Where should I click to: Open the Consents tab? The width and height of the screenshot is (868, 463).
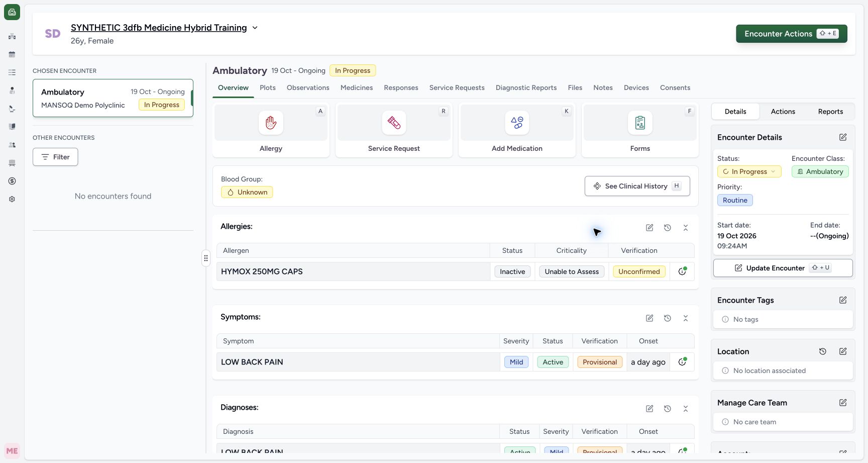tap(675, 87)
